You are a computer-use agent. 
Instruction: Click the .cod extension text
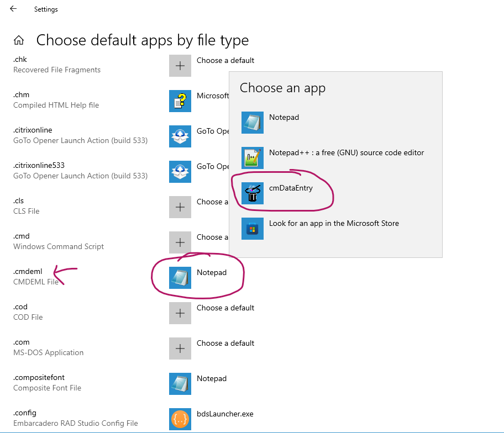click(x=20, y=307)
